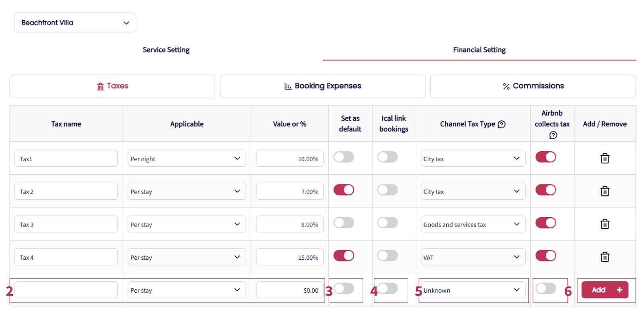644x310 pixels.
Task: Click the trash icon beside Tax 4
Action: pyautogui.click(x=605, y=257)
